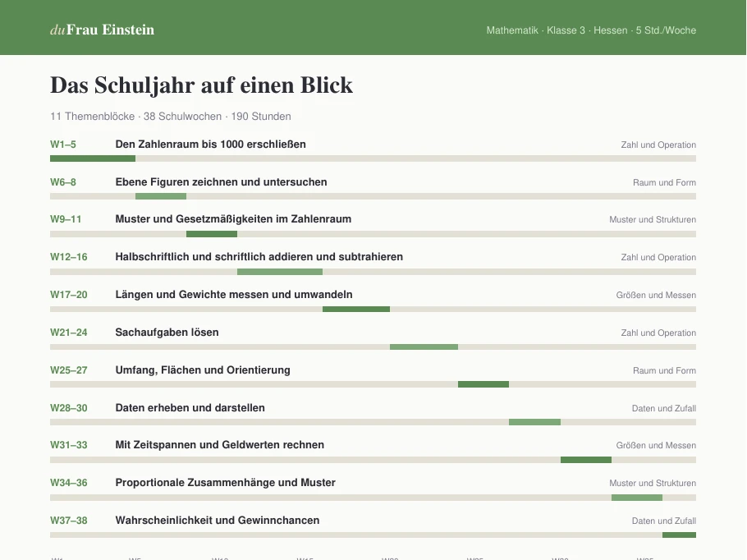
Task: Click Größen und Messen tag in Zeitspannen row
Action: [x=656, y=445]
